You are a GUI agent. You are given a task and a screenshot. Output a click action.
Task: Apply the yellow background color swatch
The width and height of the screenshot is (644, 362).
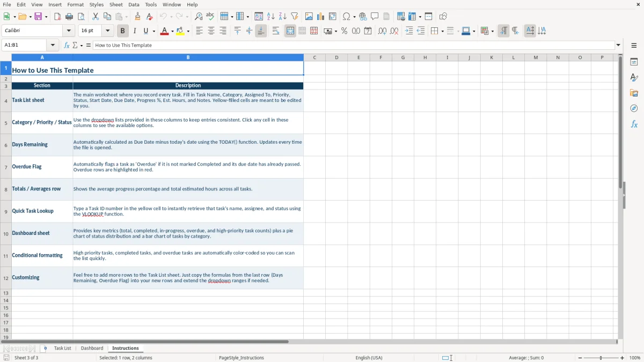(x=180, y=31)
